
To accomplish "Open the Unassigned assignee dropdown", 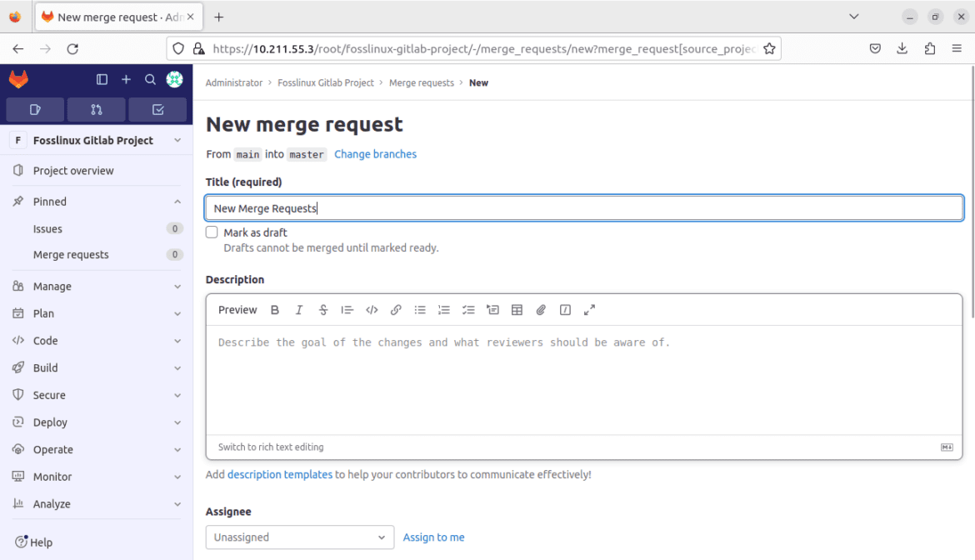I will (x=299, y=537).
